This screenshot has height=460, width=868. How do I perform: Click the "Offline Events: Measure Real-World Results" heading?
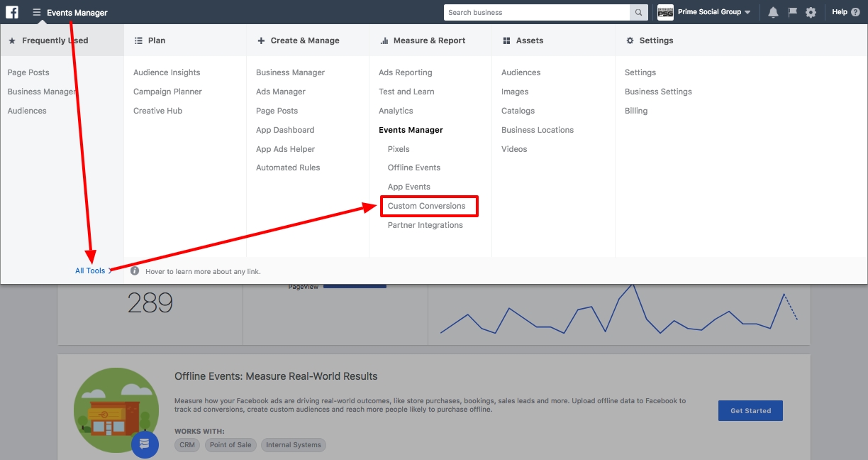point(277,376)
